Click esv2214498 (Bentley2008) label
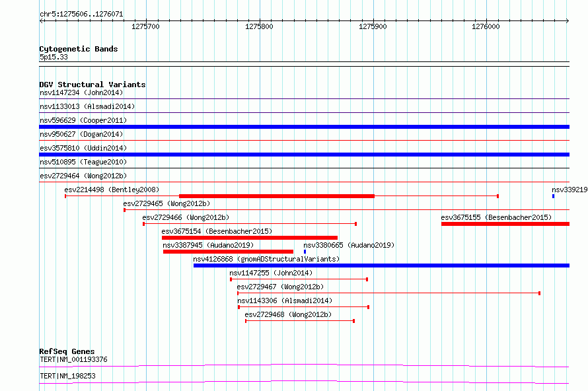Screen dimensions: 588x391 coord(112,190)
